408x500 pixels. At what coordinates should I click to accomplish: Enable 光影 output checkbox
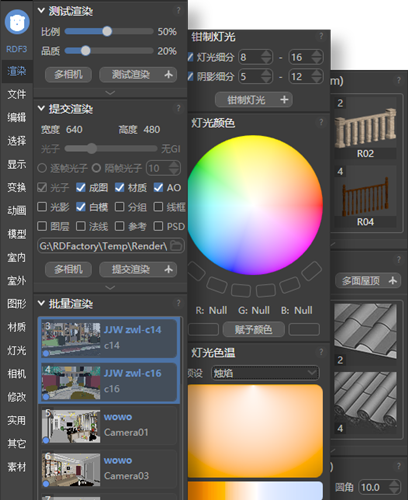click(42, 207)
